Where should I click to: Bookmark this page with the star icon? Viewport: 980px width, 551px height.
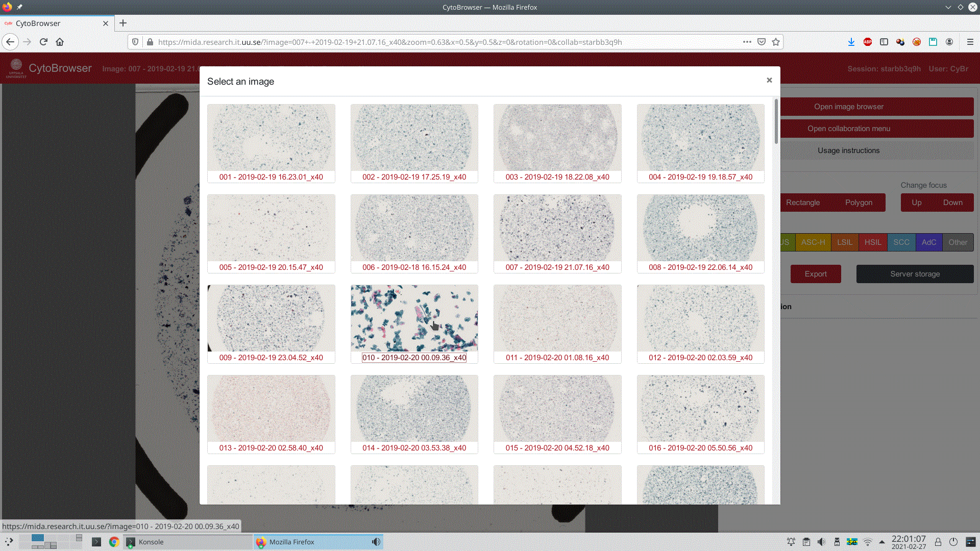click(x=776, y=42)
